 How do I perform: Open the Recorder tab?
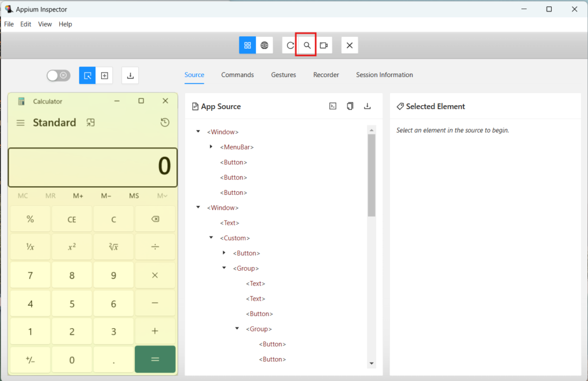[326, 75]
